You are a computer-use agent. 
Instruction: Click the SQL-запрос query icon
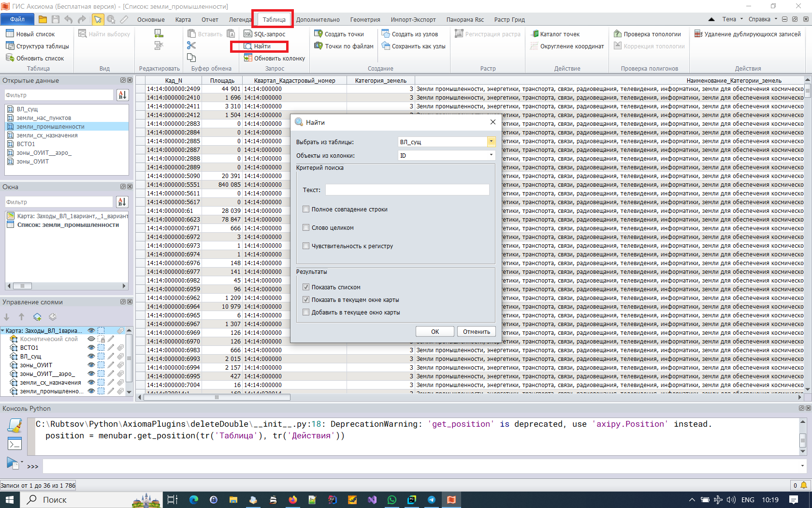point(248,34)
